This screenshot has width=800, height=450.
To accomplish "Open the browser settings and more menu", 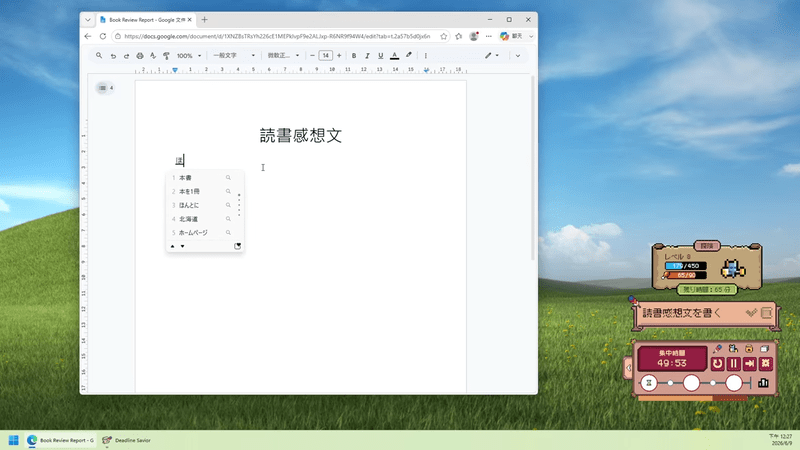I will [489, 36].
